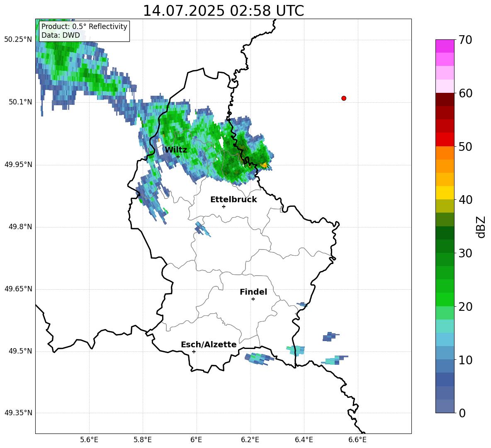491x448 pixels.
Task: Click the 49.8°N latitude label
Action: click(20, 227)
